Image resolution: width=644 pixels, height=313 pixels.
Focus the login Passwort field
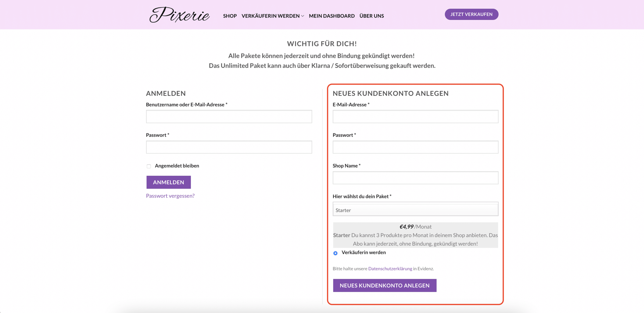tap(229, 147)
